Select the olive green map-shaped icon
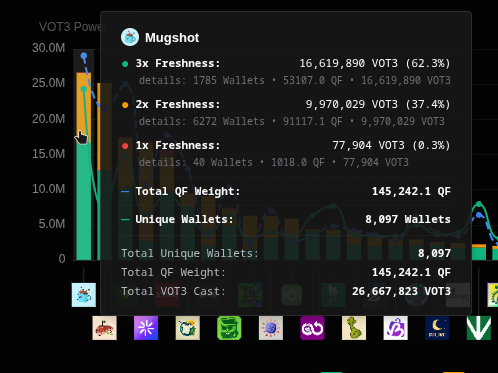Image resolution: width=498 pixels, height=373 pixels. [354, 328]
